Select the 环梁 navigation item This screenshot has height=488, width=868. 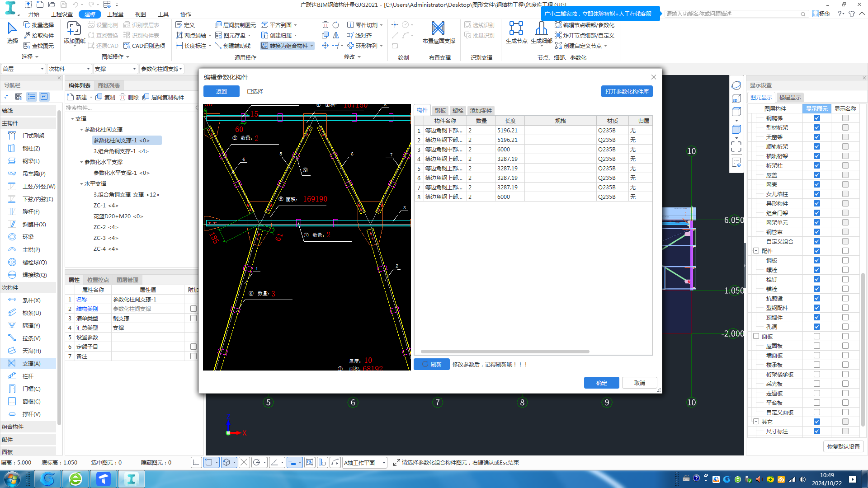(28, 237)
